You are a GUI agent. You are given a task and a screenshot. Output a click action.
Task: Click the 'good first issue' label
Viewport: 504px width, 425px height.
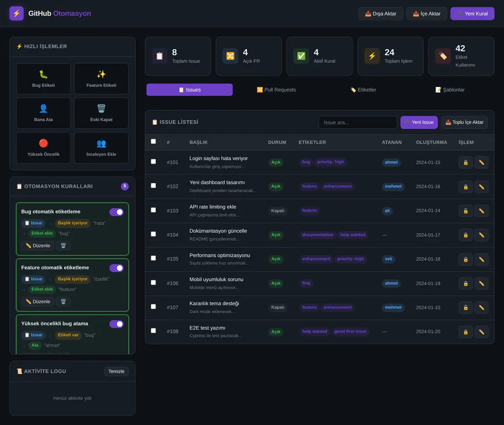(350, 332)
